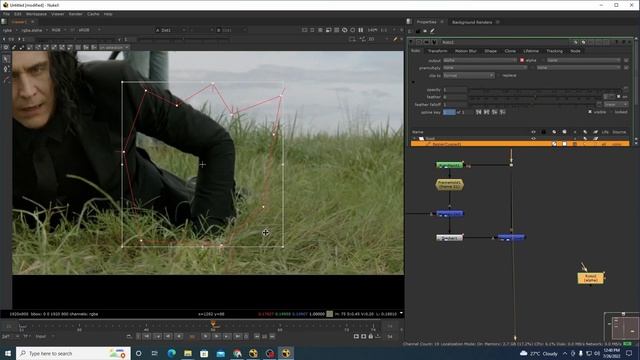Select the Properties panel tab

pyautogui.click(x=427, y=22)
